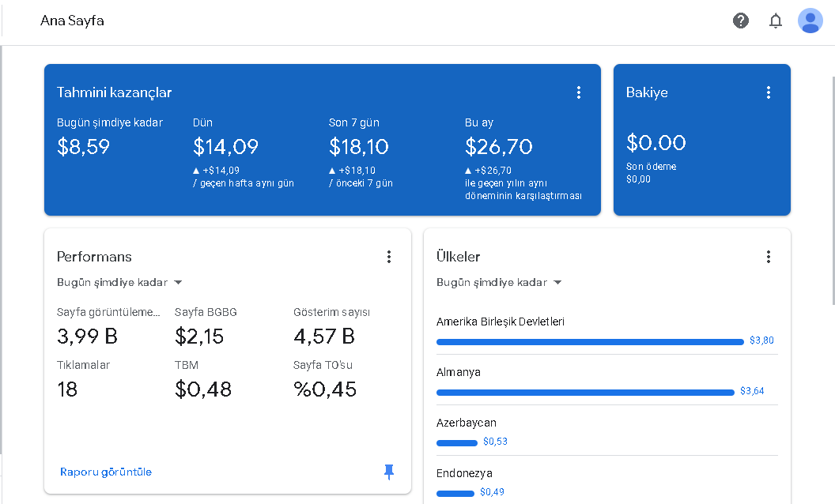Expand Ülkeler date range dropdown

tap(499, 283)
